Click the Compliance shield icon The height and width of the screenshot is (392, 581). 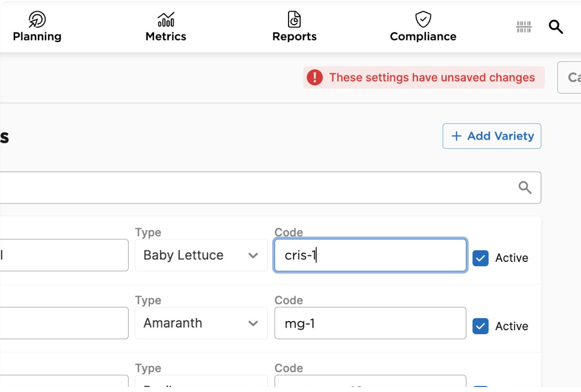(x=423, y=19)
